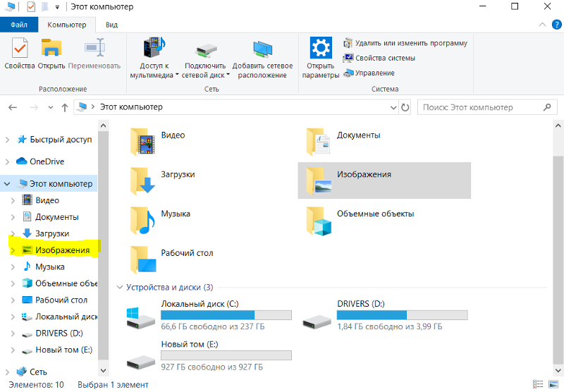
Task: Click the Новый том (E:) usage bar
Action: pyautogui.click(x=226, y=355)
